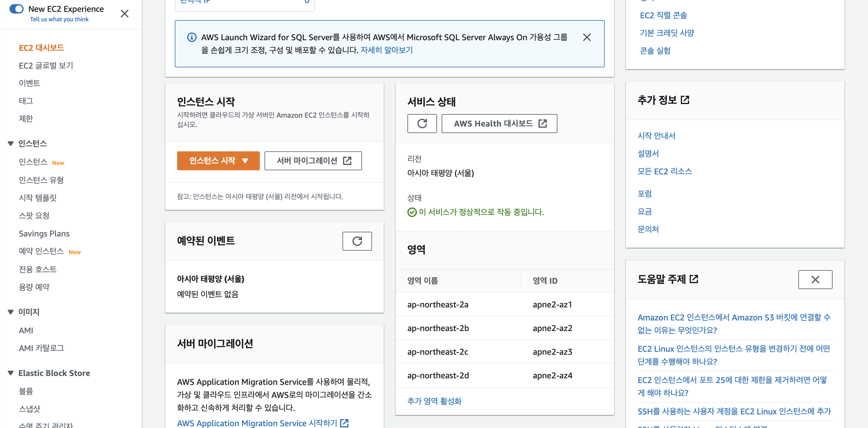868x428 pixels.
Task: Open 전용 호스트 in sidebar
Action: click(38, 269)
